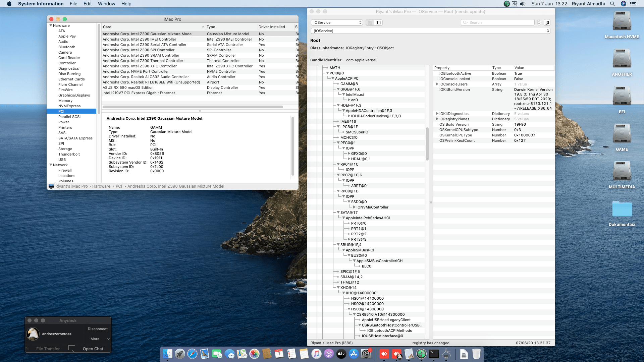Open Music app from the Dock
Screen dimensions: 644x362
click(316, 354)
